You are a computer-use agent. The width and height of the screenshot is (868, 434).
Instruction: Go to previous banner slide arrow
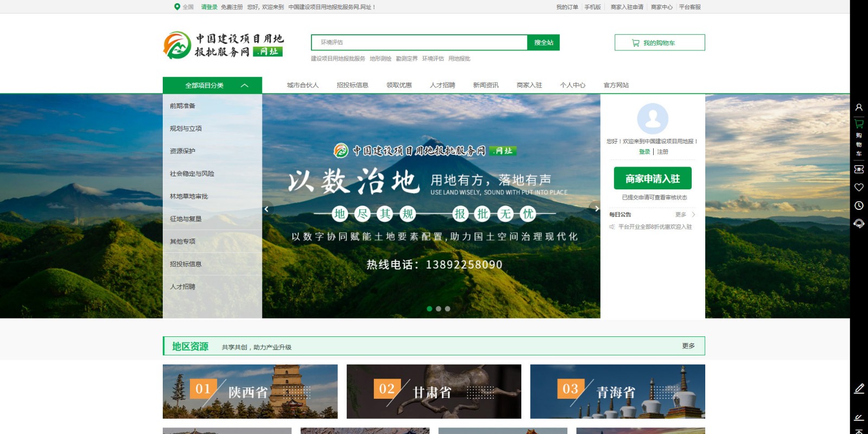(266, 209)
